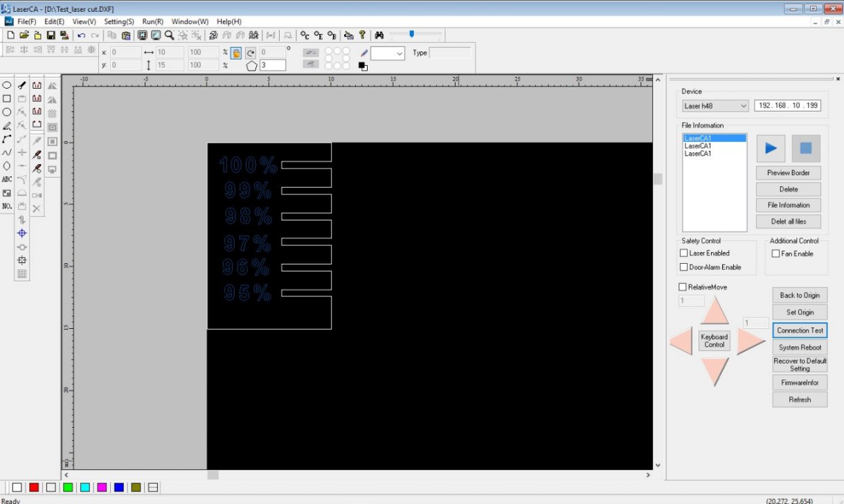The width and height of the screenshot is (844, 504).
Task: Click Recover to Default Setting button
Action: pyautogui.click(x=800, y=364)
